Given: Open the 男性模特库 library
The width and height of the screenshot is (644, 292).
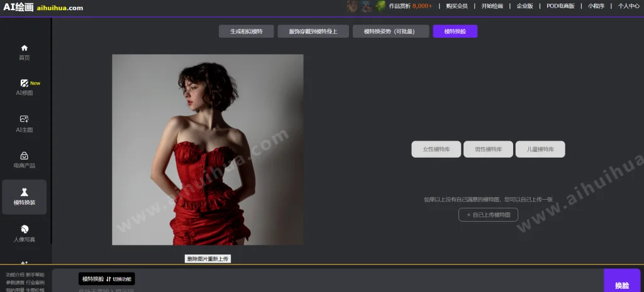Looking at the screenshot, I should tap(488, 149).
